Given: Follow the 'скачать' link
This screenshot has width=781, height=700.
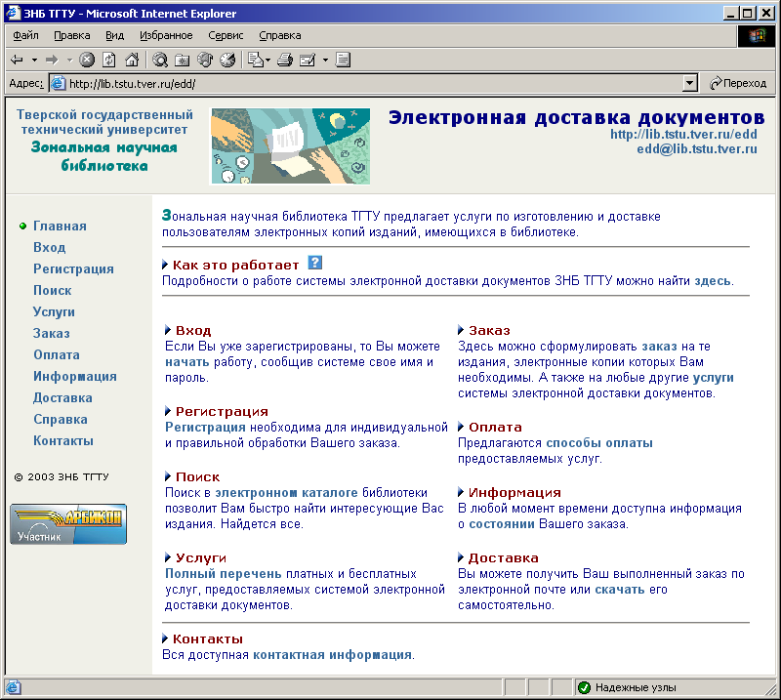Looking at the screenshot, I should pyautogui.click(x=620, y=590).
